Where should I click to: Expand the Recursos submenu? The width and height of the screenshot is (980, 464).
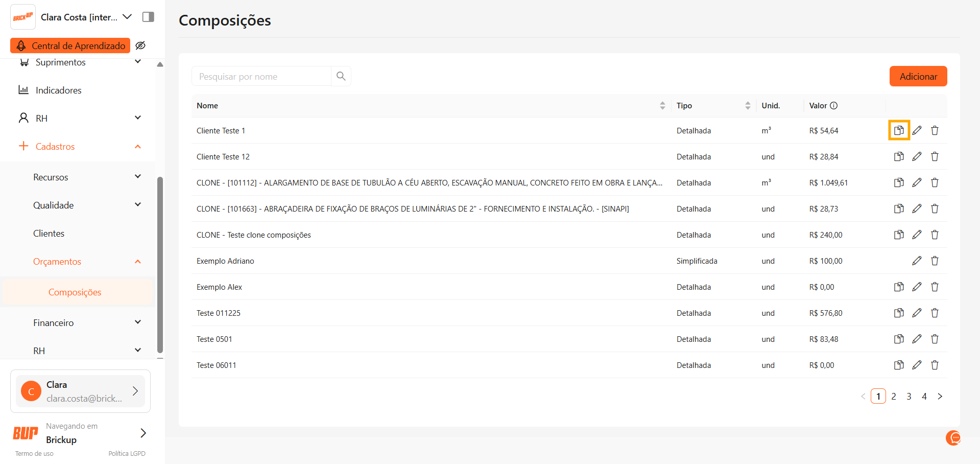click(x=137, y=177)
